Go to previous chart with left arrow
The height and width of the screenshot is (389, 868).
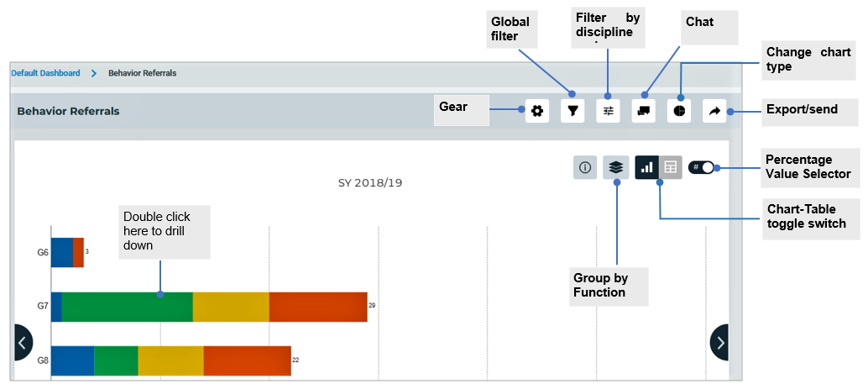pos(22,342)
